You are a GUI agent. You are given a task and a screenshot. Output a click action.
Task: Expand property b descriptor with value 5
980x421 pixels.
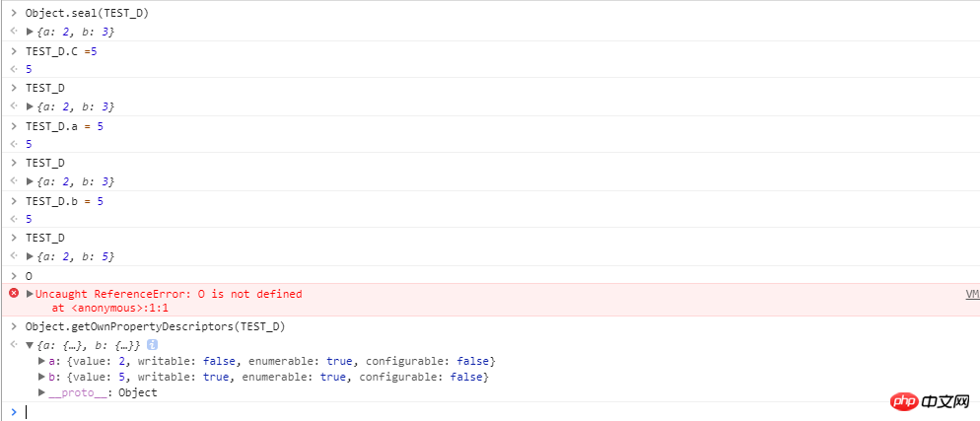(x=40, y=378)
